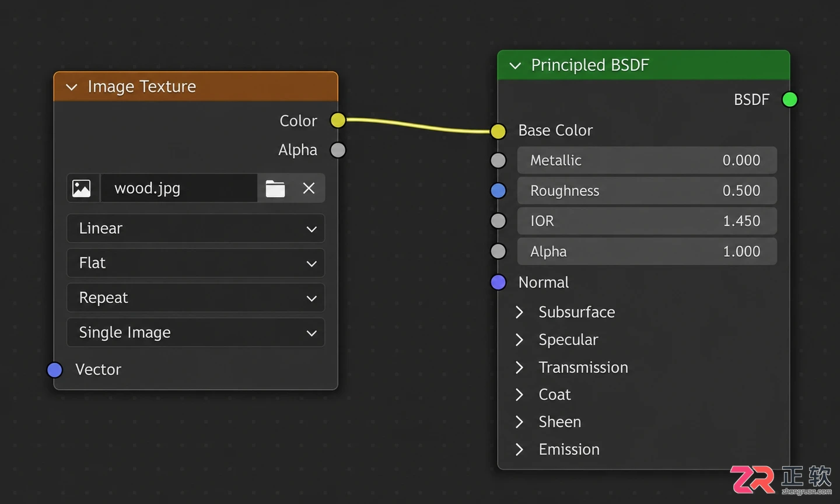Click the Principled BSDF Alpha input socket
Image resolution: width=840 pixels, height=504 pixels.
(x=498, y=251)
